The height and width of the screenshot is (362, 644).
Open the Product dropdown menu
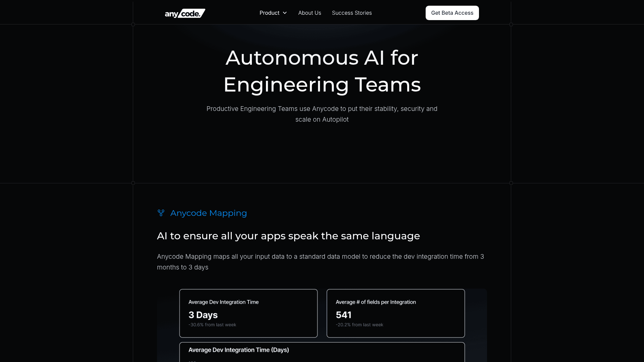273,13
